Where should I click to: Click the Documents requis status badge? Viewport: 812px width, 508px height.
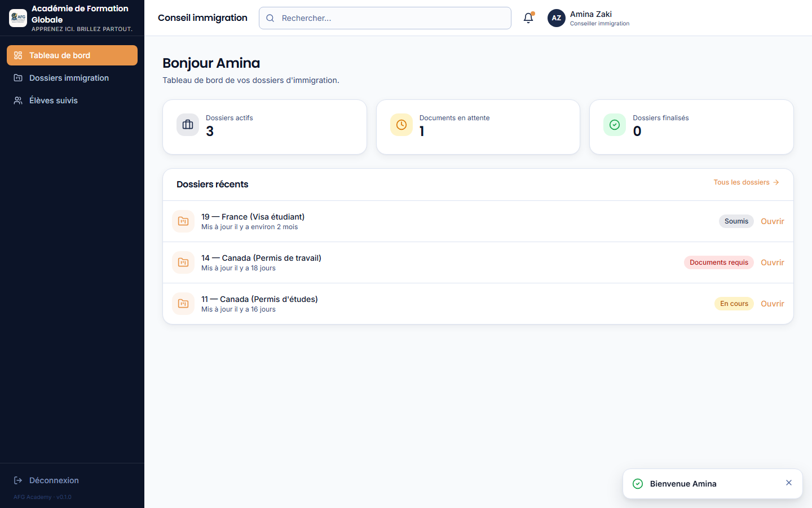point(719,262)
